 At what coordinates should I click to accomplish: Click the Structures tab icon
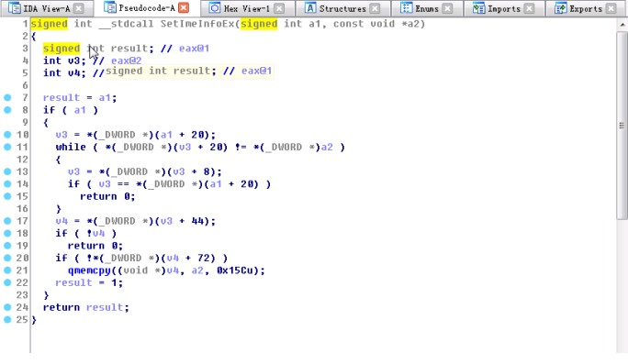[x=310, y=8]
